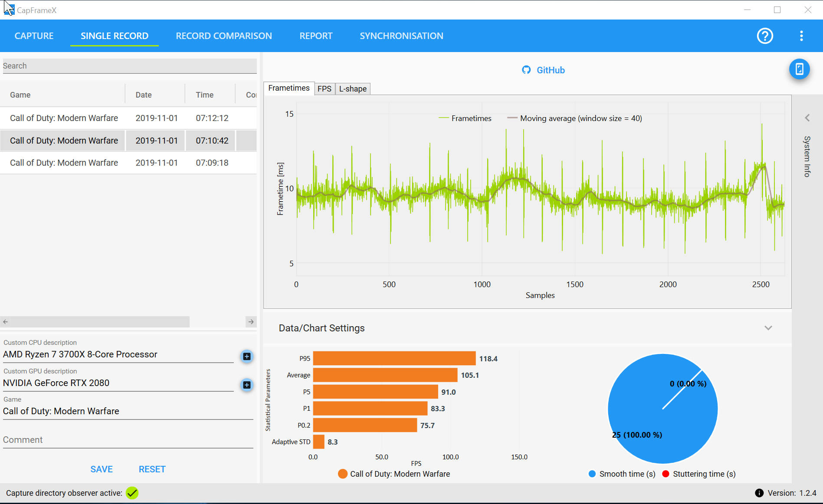Toggle the Frametimes legend entry
Viewport: 823px width, 504px height.
[x=465, y=118]
